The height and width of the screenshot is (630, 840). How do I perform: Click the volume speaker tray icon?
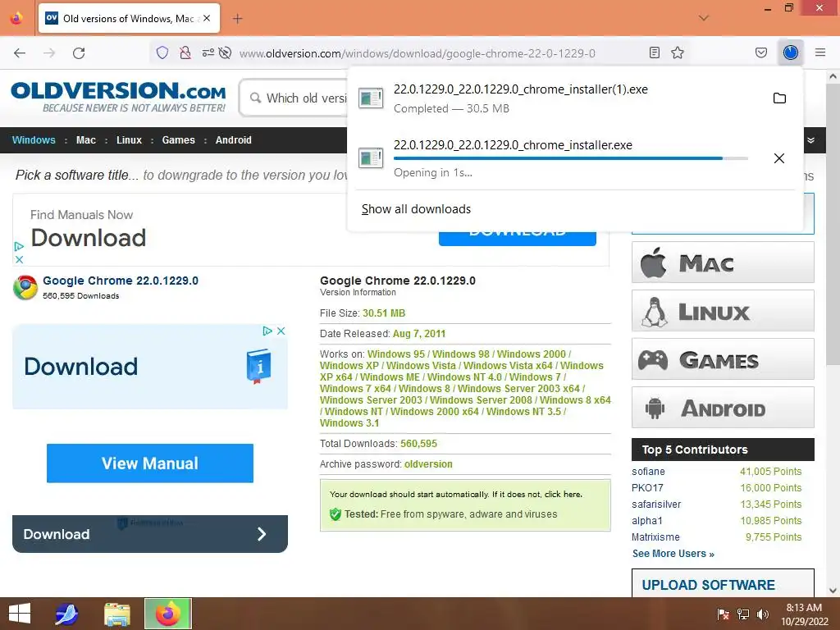tap(762, 614)
